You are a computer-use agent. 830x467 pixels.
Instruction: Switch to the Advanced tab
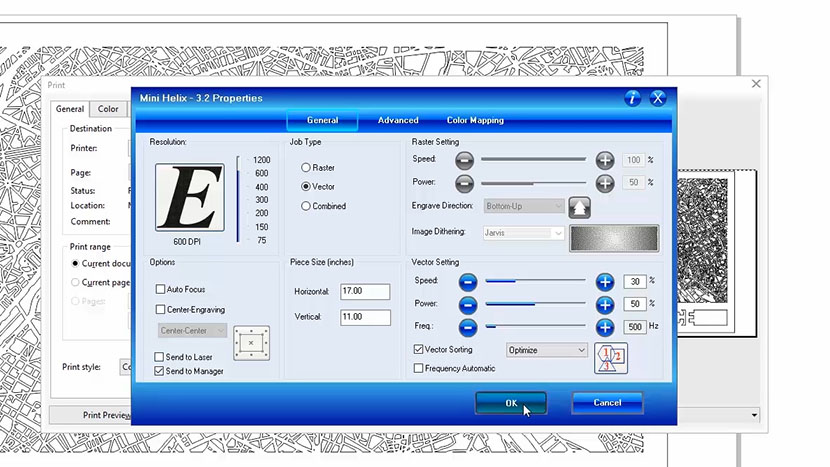398,120
